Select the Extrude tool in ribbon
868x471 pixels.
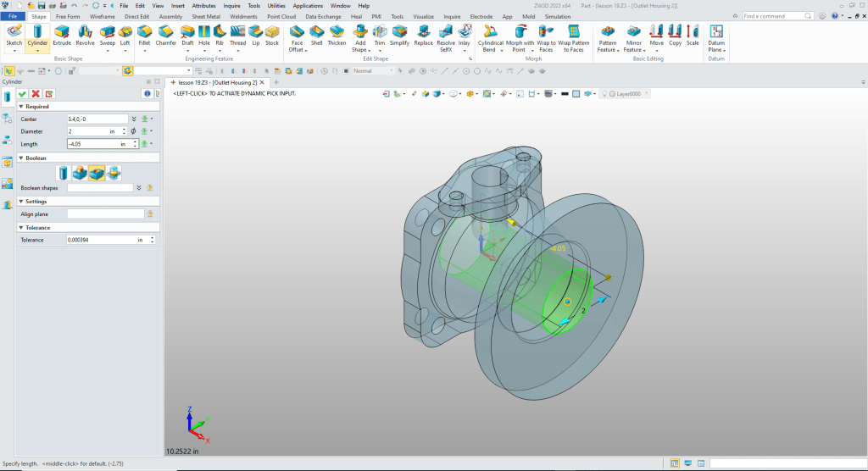click(x=62, y=34)
